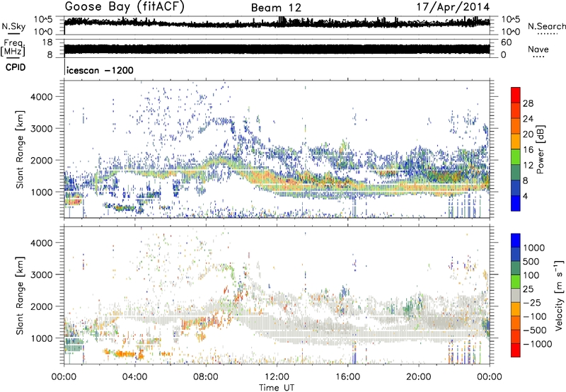The height and width of the screenshot is (392, 566).
Task: Click the date '17/Apr/2014'
Action: point(454,7)
